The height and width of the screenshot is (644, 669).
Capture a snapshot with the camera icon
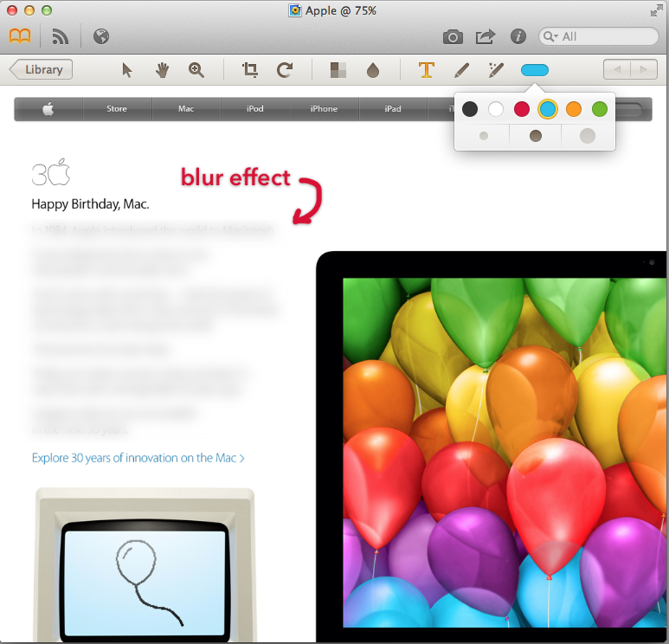point(453,36)
